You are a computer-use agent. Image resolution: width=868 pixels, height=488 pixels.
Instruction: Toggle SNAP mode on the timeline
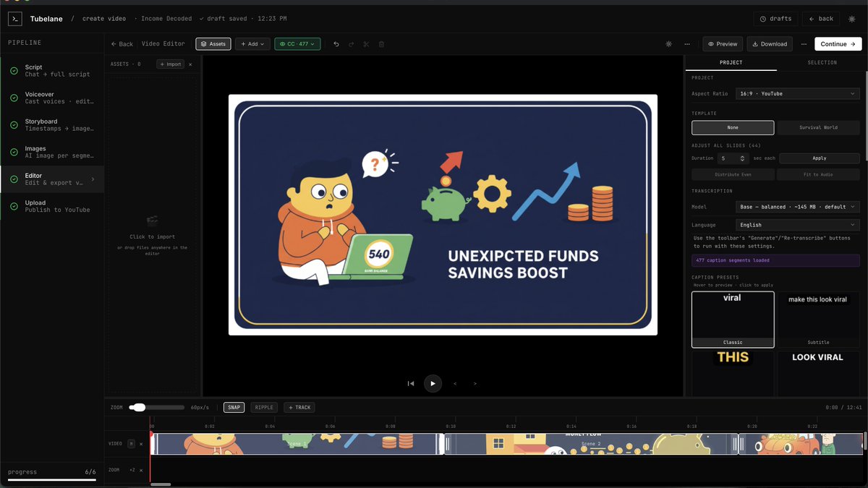tap(234, 407)
